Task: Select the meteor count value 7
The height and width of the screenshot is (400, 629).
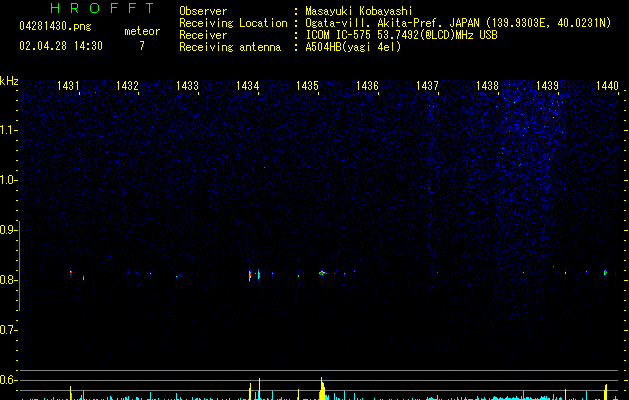Action: point(142,46)
